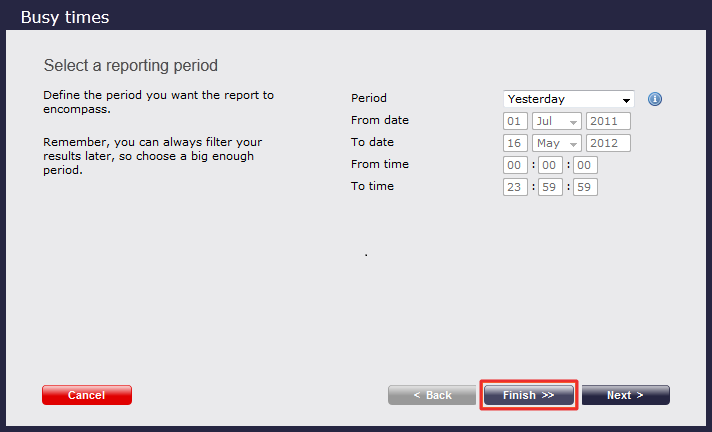Expand the From date month dropdown (Jul)
Image resolution: width=712 pixels, height=432 pixels.
point(557,121)
